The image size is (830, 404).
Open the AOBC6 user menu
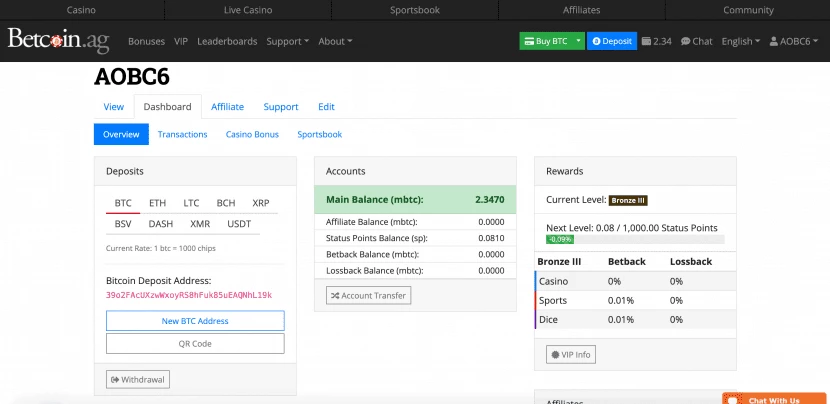click(795, 41)
